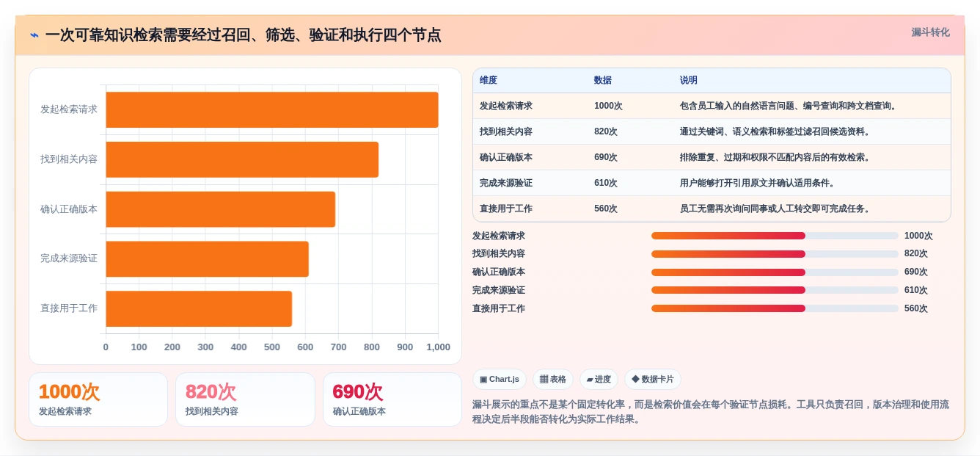Open the 1000次 发起检索请求 stat card

tap(98, 399)
